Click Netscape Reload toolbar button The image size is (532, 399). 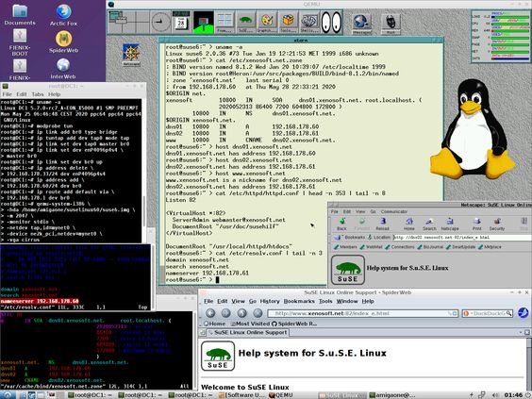(382, 224)
